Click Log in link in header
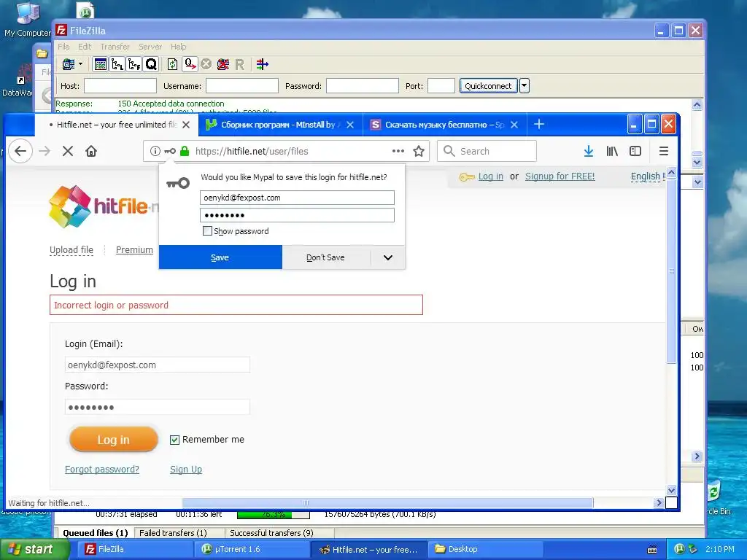This screenshot has height=560, width=747. 491,176
